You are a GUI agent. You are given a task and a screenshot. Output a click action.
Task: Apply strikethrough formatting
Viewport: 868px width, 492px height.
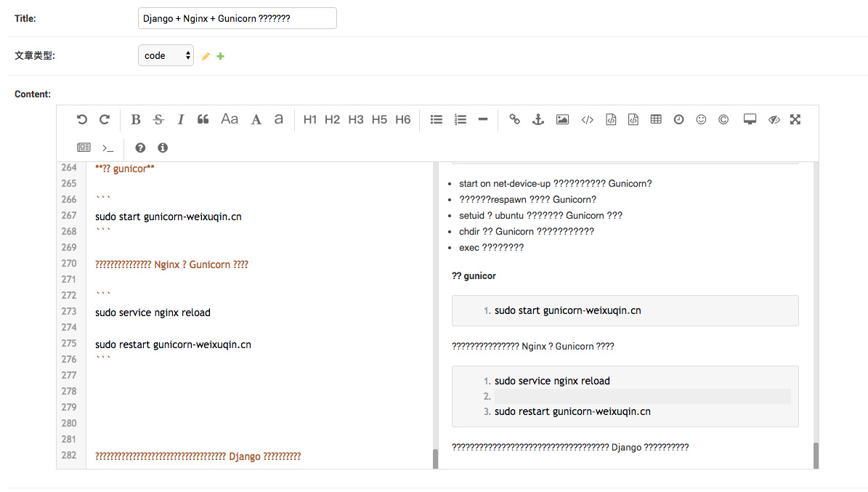(158, 120)
